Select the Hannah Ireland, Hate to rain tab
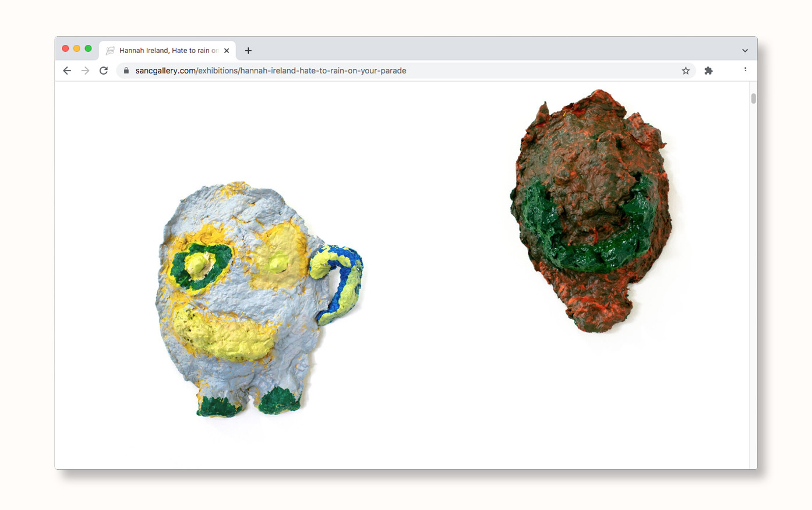Screen dimensions: 812x510 168,51
